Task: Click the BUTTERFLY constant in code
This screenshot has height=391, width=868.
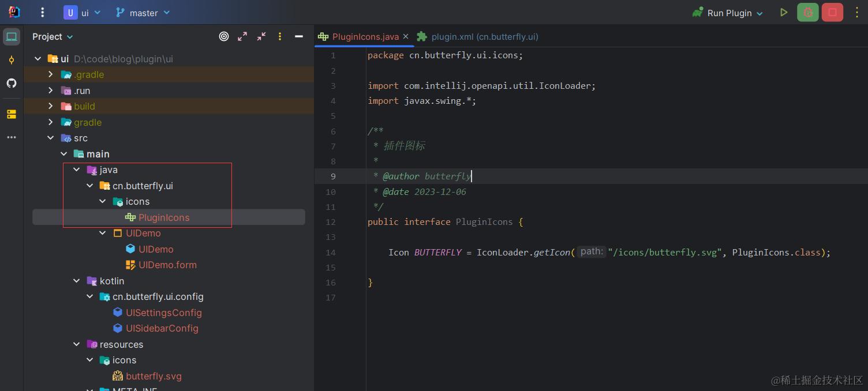Action: tap(438, 253)
